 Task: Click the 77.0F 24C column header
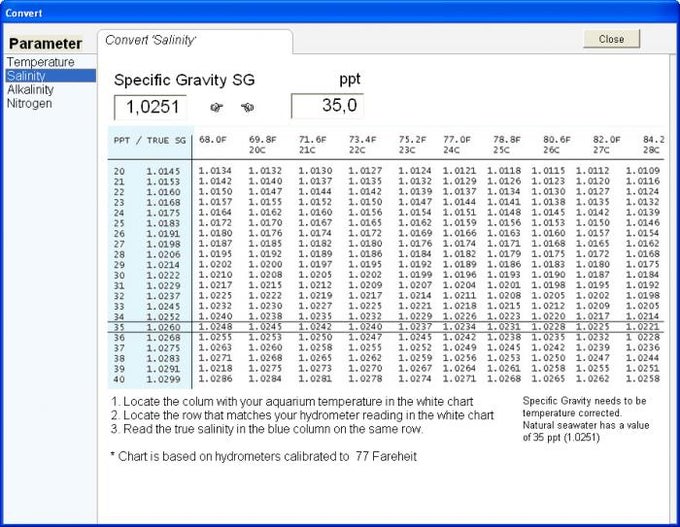point(457,145)
